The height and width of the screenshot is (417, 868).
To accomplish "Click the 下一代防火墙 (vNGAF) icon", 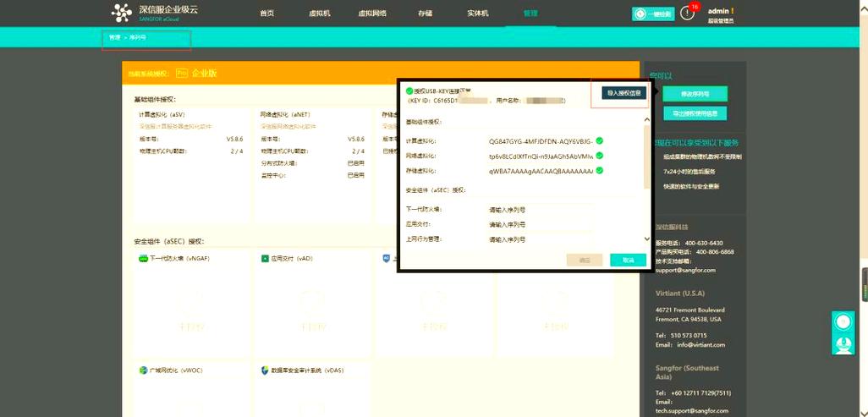I will point(143,259).
